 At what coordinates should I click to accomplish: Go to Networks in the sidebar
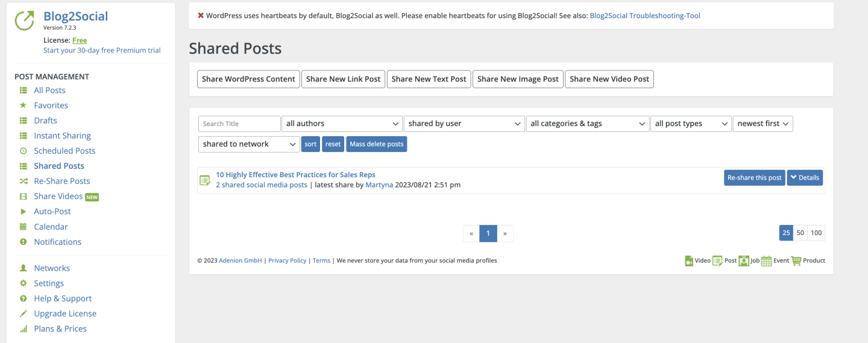point(52,268)
